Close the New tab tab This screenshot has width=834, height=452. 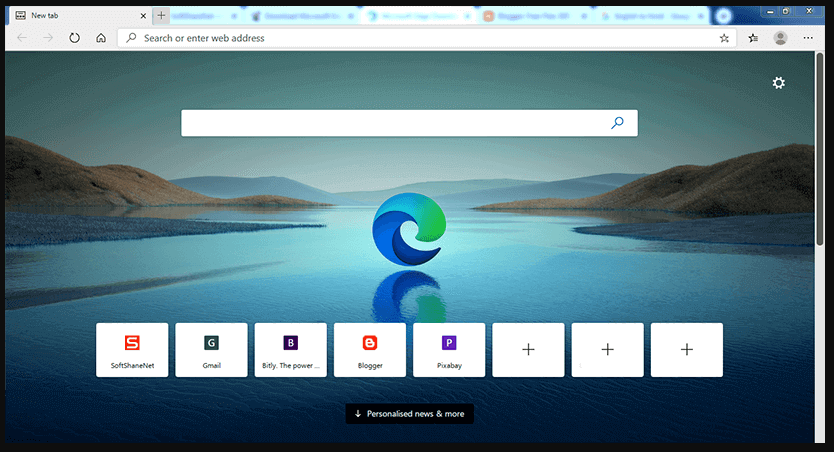pos(143,16)
